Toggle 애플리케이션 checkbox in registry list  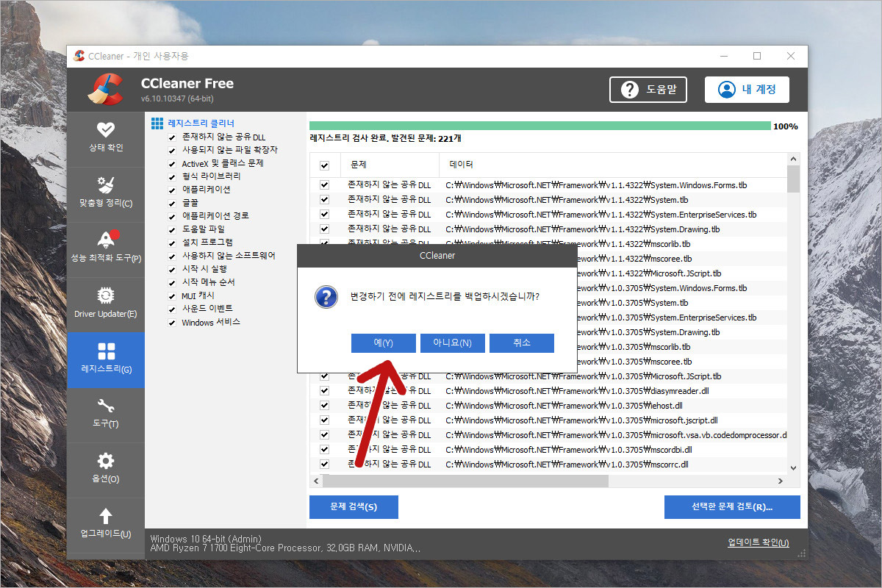tap(171, 190)
